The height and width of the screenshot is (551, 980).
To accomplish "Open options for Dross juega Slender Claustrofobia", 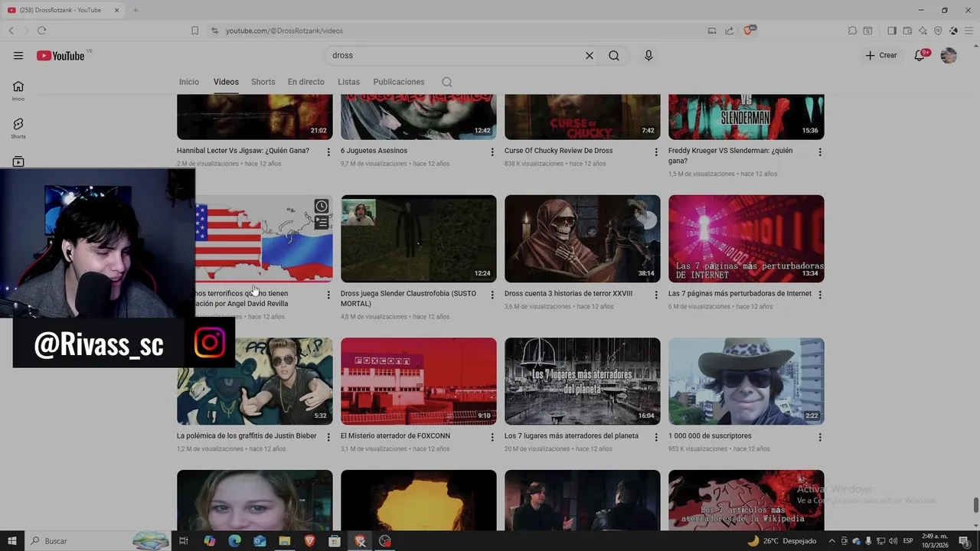I will 492,295.
